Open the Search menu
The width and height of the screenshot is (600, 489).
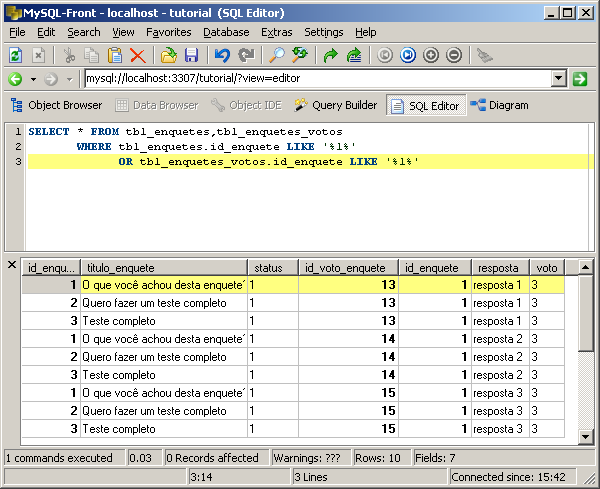coord(84,33)
